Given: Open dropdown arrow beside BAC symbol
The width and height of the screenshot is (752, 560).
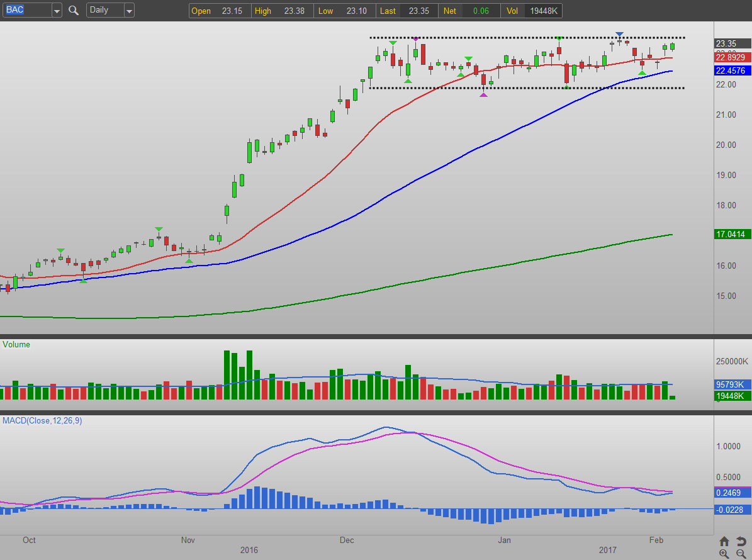Looking at the screenshot, I should tap(57, 11).
